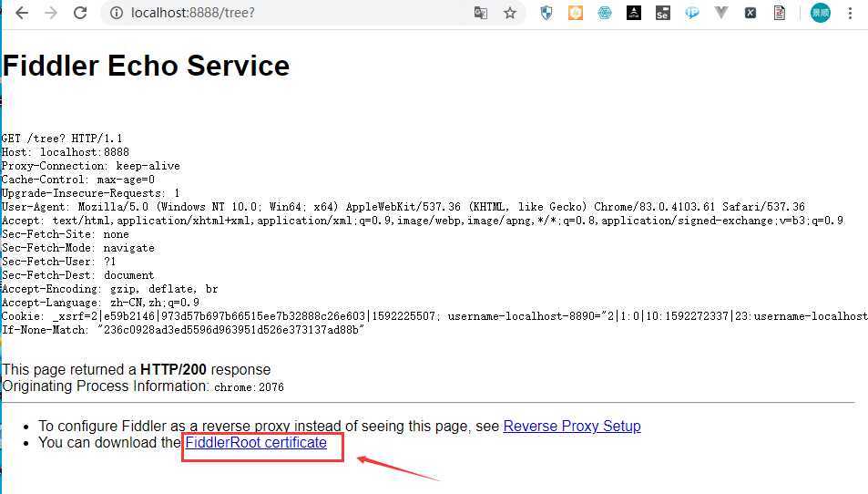Screen dimensions: 868x494
Task: Open the Chrome profile avatar
Action: pyautogui.click(x=821, y=13)
